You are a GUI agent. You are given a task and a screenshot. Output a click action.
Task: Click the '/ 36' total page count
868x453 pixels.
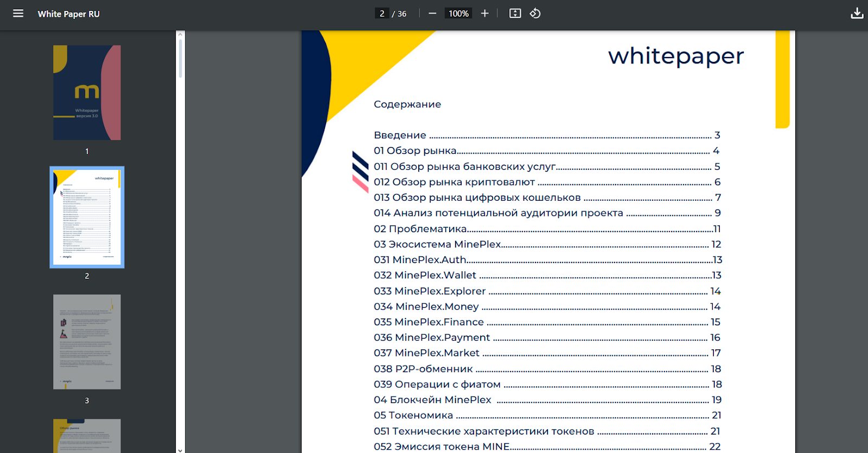399,14
